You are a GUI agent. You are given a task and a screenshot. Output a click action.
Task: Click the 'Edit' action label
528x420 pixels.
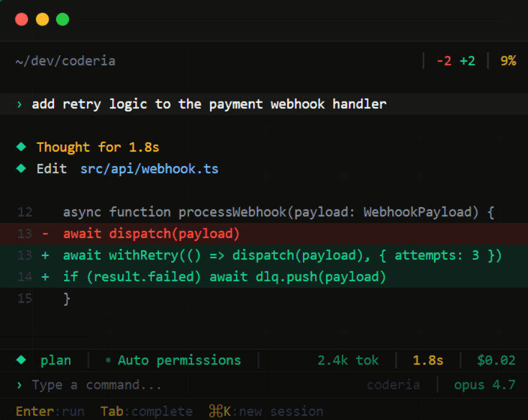point(52,169)
